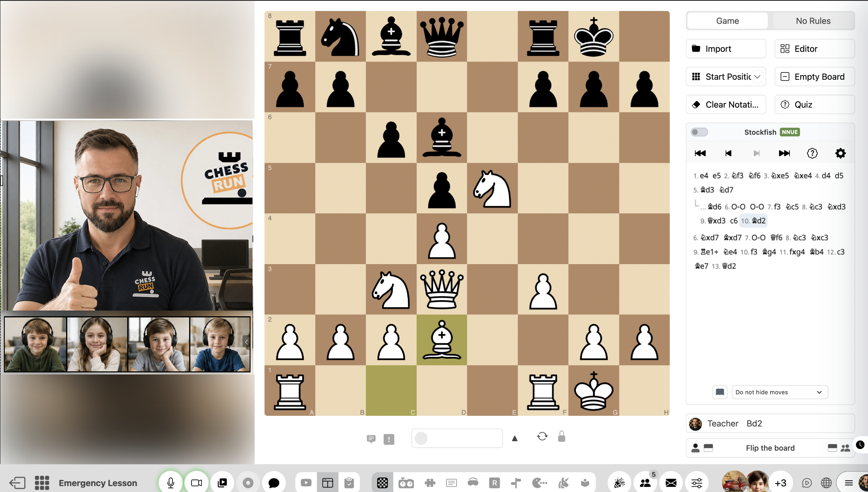Click the board settings gear icon
Screen dimensions: 868x492
coord(840,153)
